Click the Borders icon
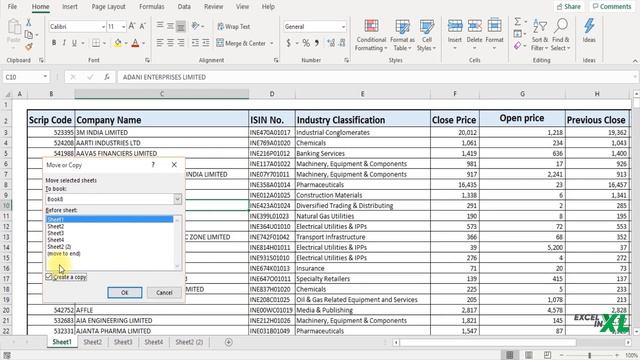The image size is (640, 360). click(96, 43)
